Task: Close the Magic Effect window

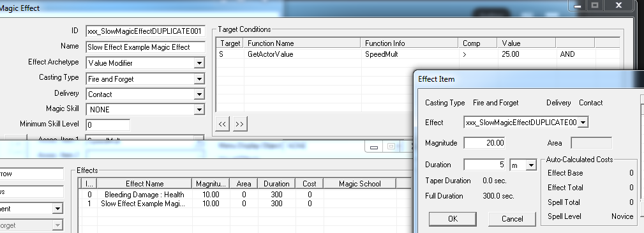Action: pos(618,5)
